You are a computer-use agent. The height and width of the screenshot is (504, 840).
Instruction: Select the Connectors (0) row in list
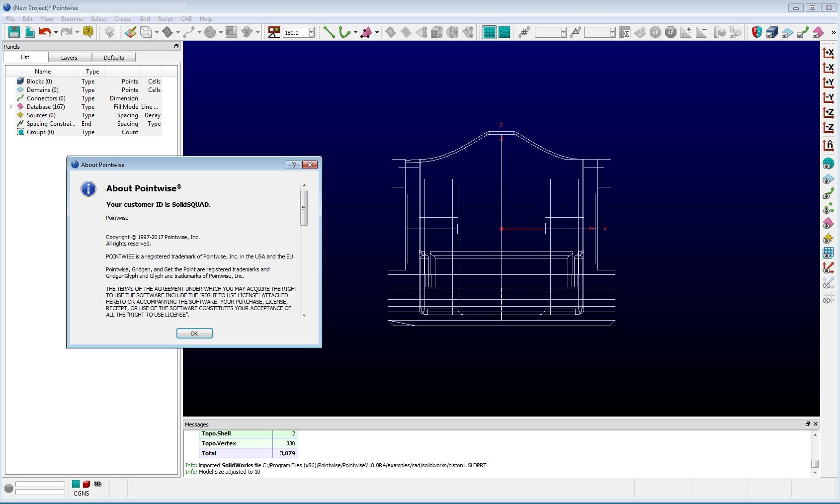pos(89,98)
